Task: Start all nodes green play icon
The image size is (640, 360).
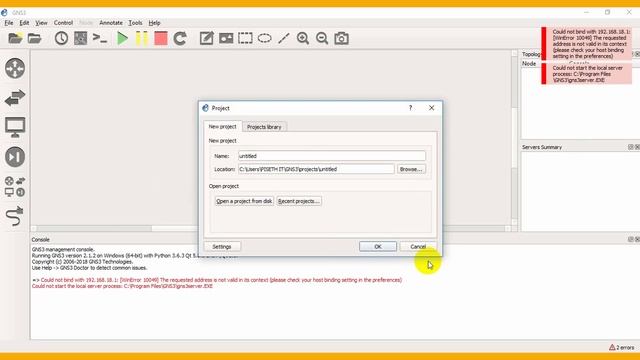Action: click(122, 38)
